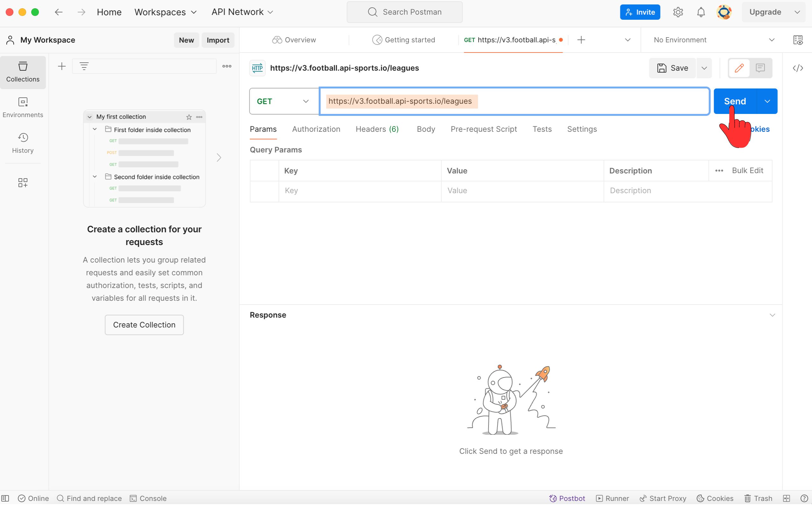Open the Collections sidebar panel
Image resolution: width=812 pixels, height=506 pixels.
pyautogui.click(x=23, y=72)
